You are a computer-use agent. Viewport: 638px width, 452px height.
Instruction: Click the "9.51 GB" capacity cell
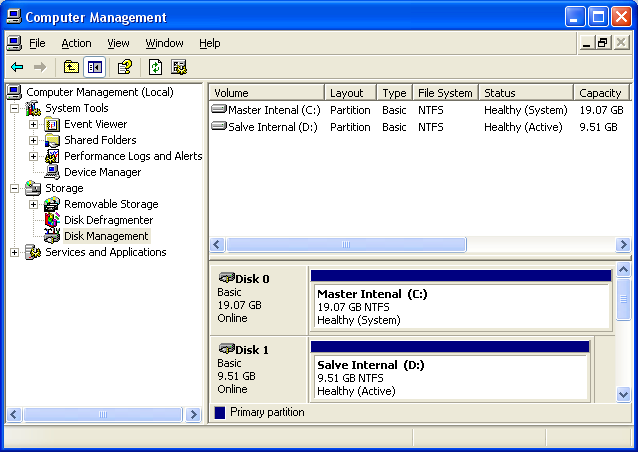pos(598,127)
